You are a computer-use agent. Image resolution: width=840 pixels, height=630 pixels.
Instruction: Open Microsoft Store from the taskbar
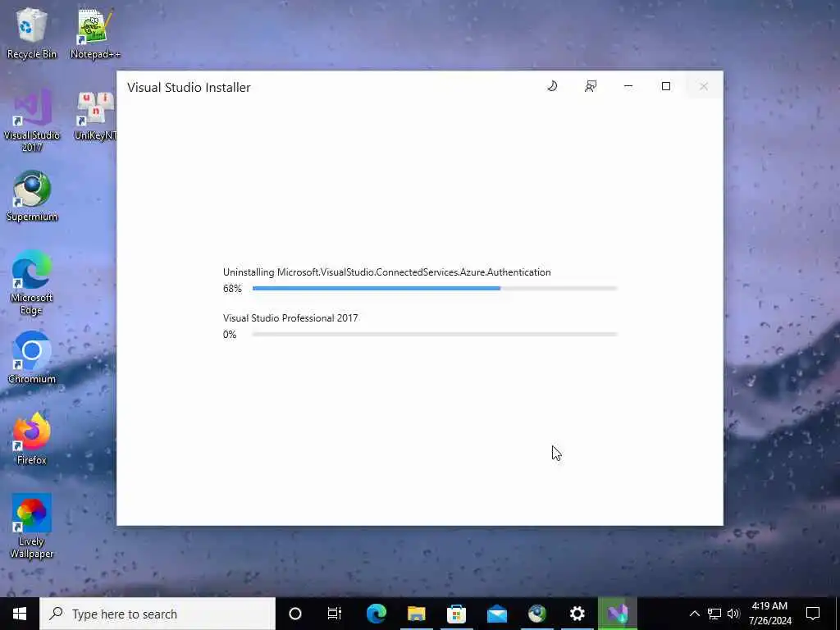tap(456, 614)
